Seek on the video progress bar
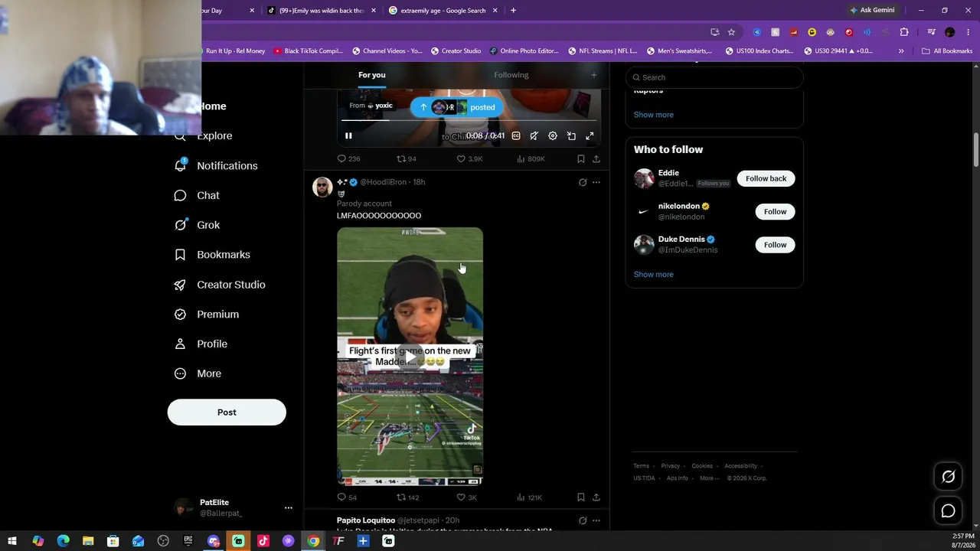This screenshot has width=980, height=551. pyautogui.click(x=469, y=120)
